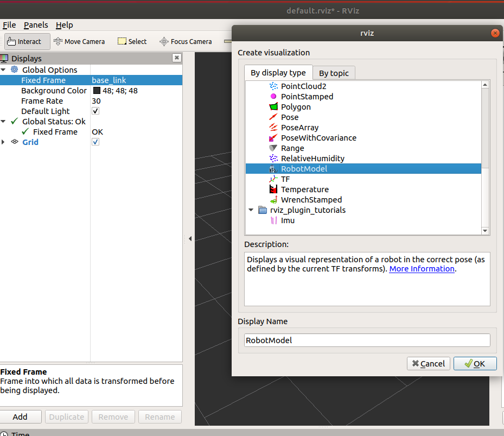Close the Displays panel with the X
This screenshot has height=436, width=504.
[x=176, y=58]
